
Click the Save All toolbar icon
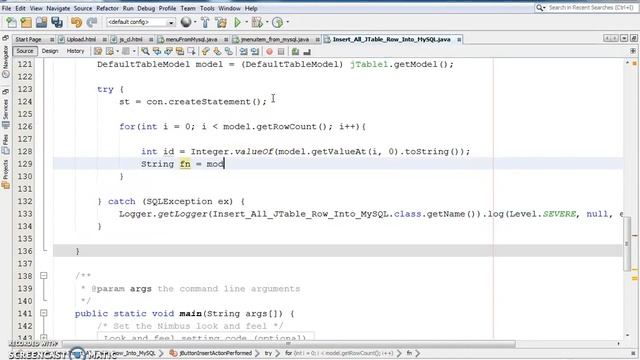click(57, 22)
